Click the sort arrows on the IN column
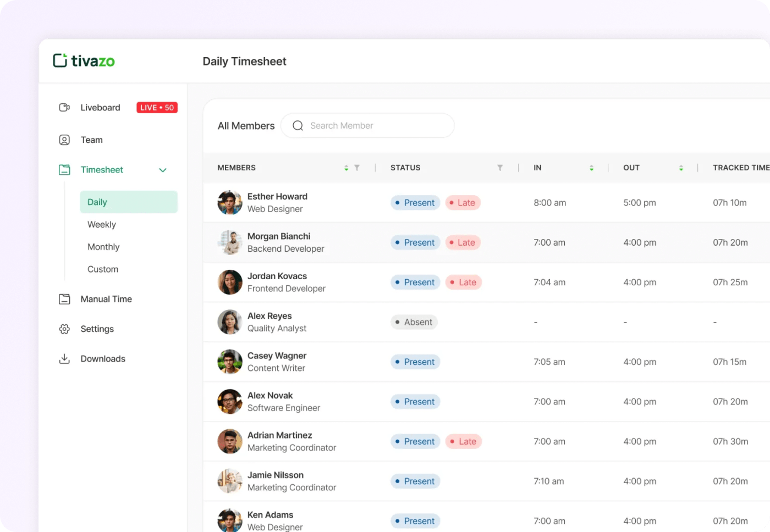 (592, 168)
